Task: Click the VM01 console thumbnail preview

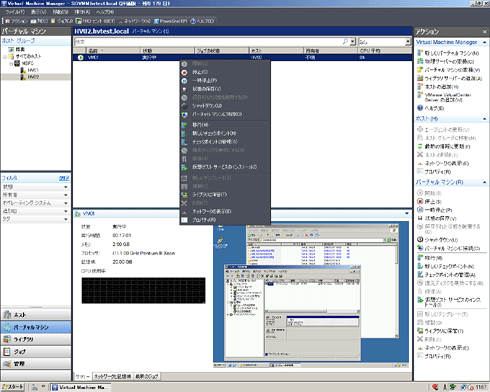Action: pos(311,295)
